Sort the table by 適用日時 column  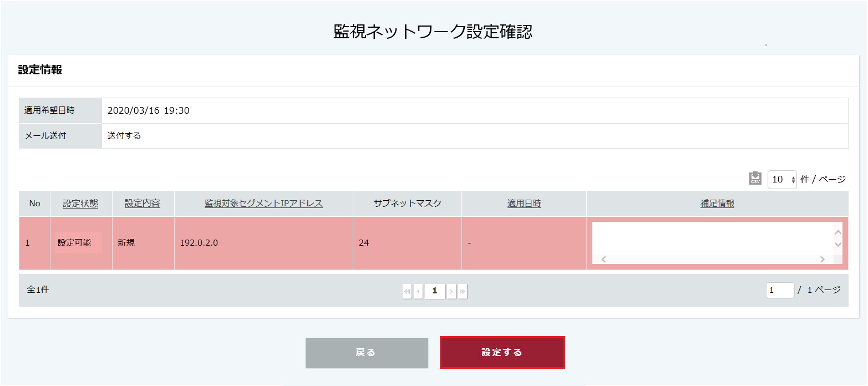point(524,204)
